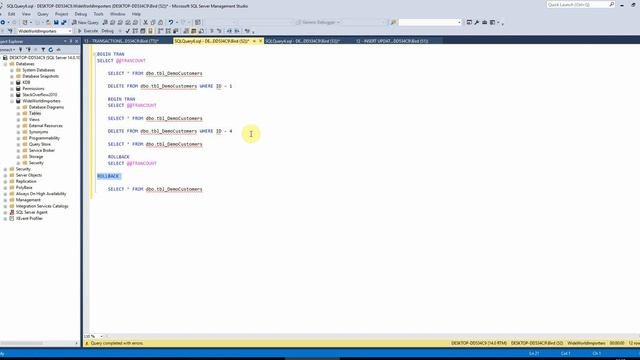Click the Paste icon in toolbar
The height and width of the screenshot is (360, 640).
pyautogui.click(x=160, y=22)
